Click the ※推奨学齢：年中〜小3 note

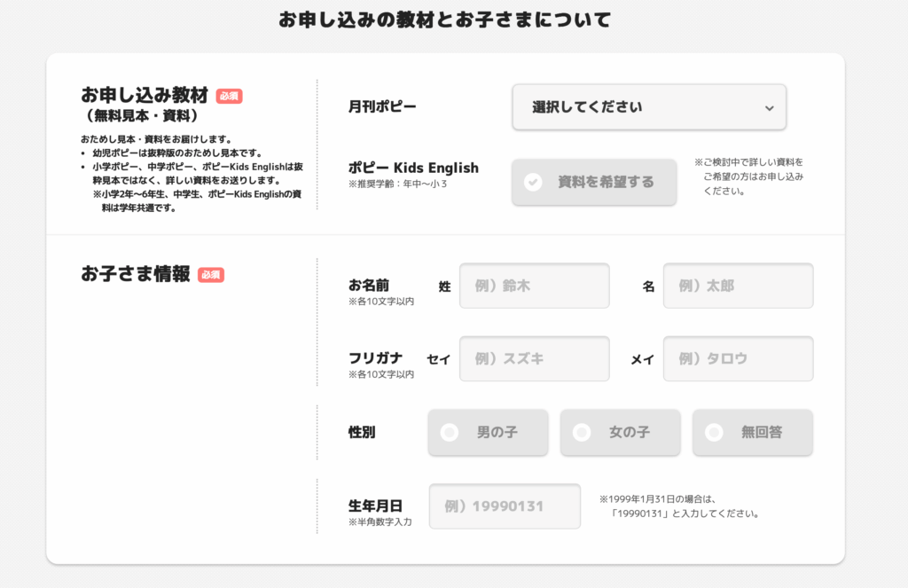(x=398, y=184)
